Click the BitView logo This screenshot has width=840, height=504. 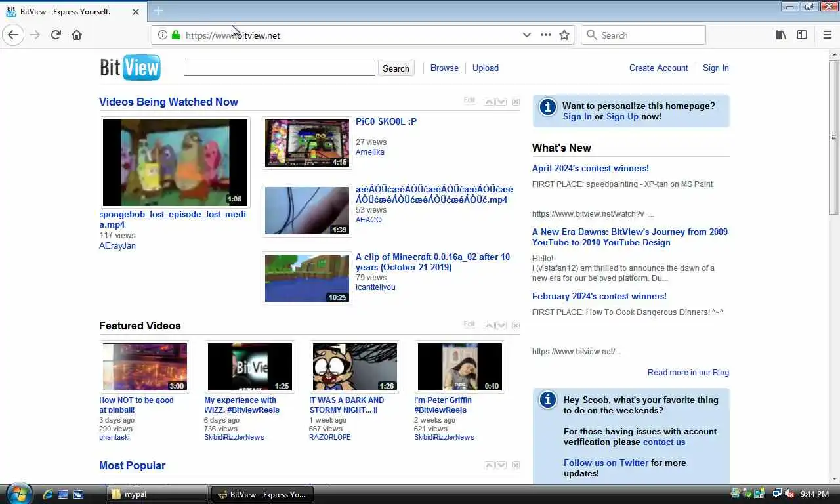click(x=130, y=68)
